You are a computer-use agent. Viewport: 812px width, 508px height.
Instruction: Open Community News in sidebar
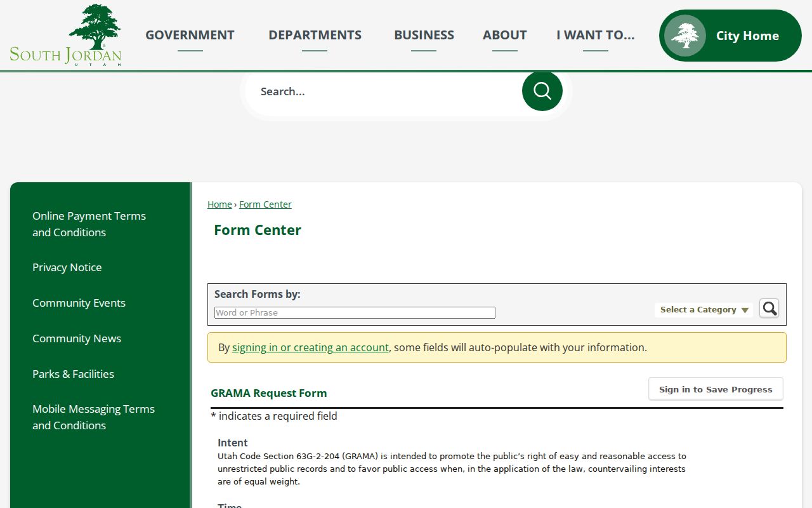pyautogui.click(x=77, y=338)
